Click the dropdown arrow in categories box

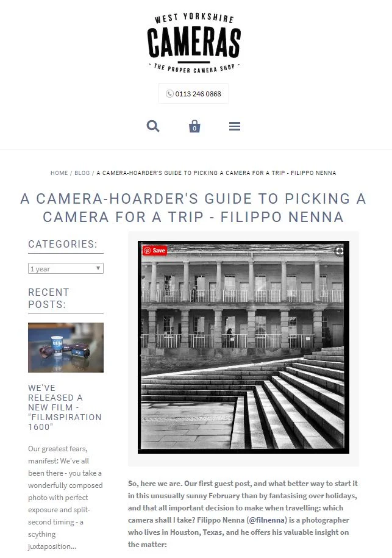click(98, 268)
